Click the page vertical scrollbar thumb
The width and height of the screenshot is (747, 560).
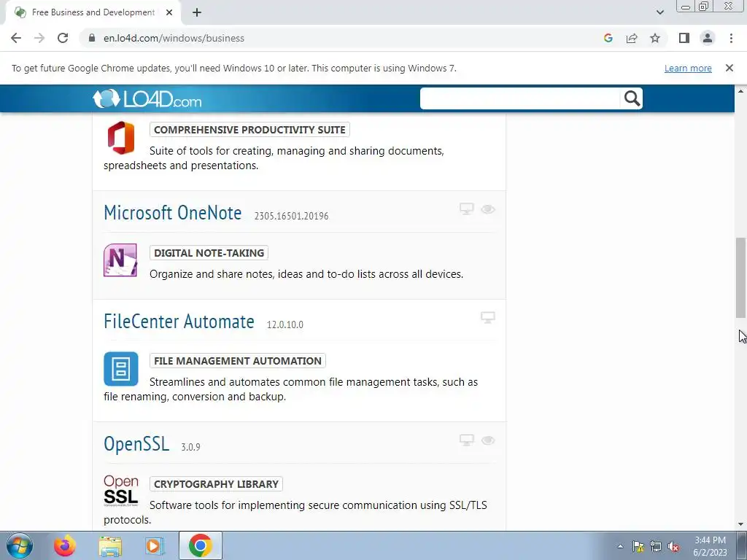[740, 277]
